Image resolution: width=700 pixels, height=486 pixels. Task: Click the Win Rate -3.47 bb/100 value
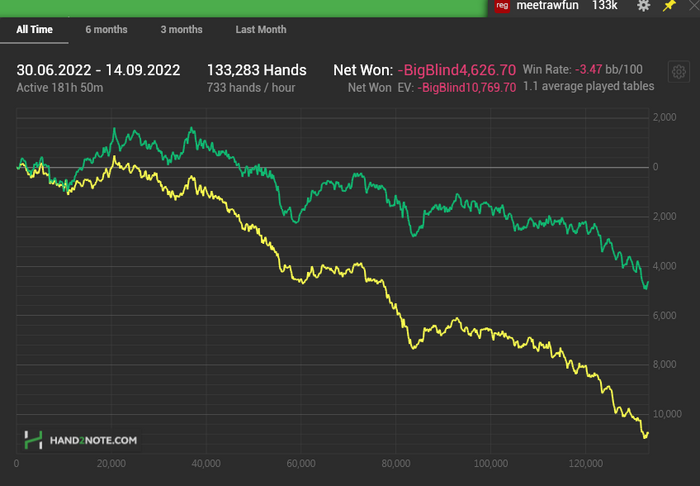pyautogui.click(x=608, y=70)
